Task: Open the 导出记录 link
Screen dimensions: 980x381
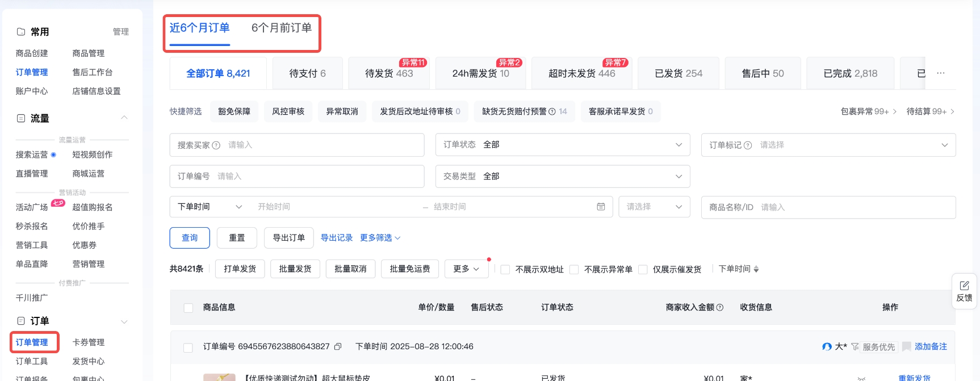Action: click(337, 238)
